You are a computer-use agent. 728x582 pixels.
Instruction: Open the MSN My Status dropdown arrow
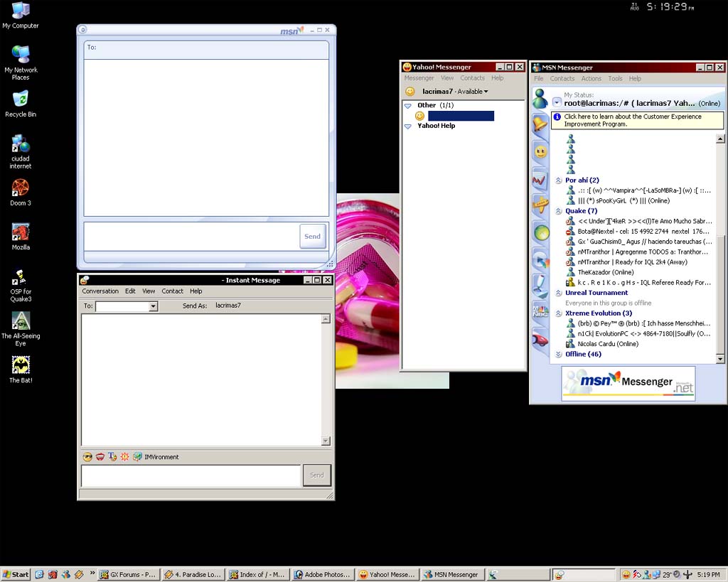556,102
